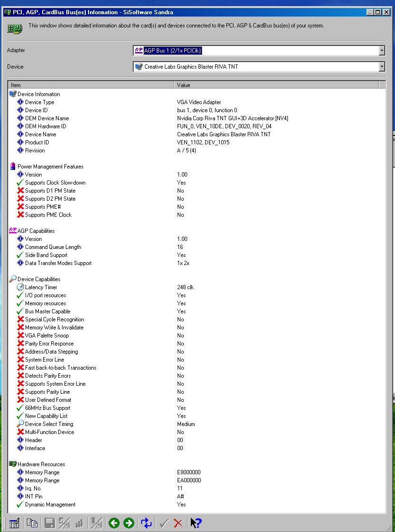
Task: Click the Item column header
Action: point(90,85)
